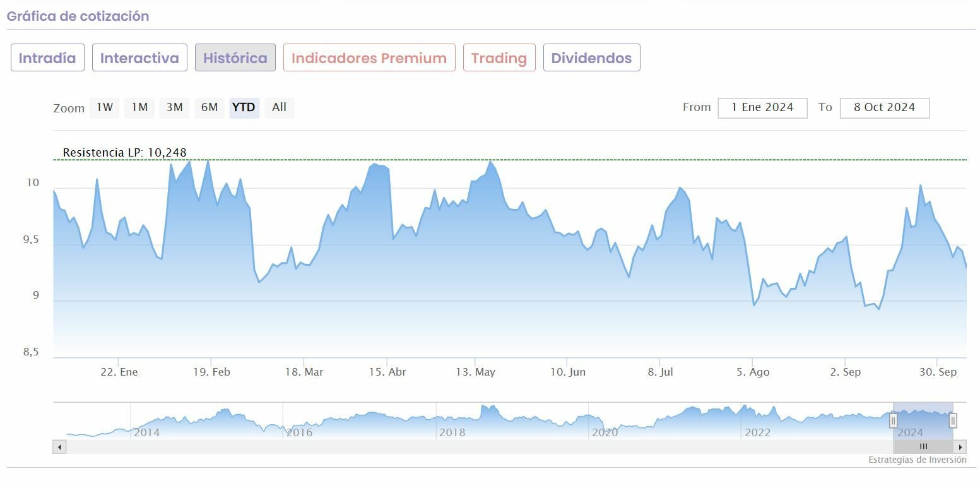Click the To date field
Viewport: 980px width, 488px height.
coord(884,107)
